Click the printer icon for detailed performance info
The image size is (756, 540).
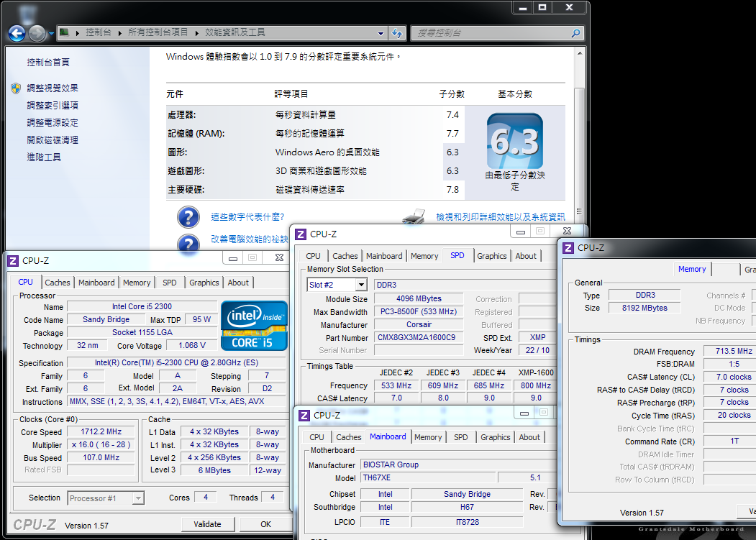coord(414,216)
